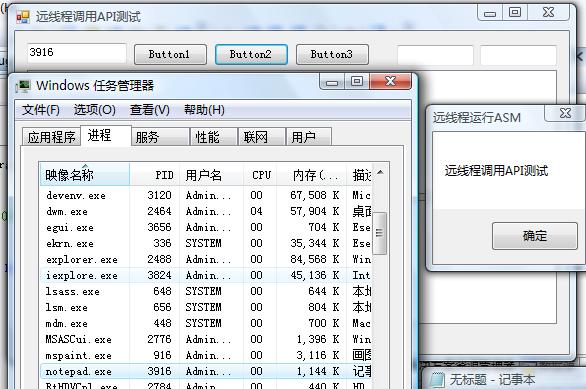
Task: Sort by the 用户名 column header
Action: pos(212,175)
